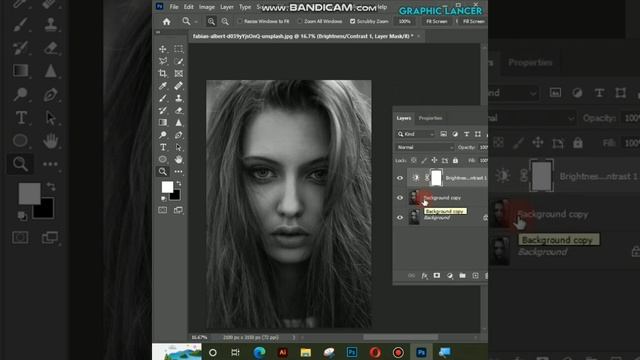This screenshot has width=640, height=360.
Task: Open the Zoom tool preset picker arrow
Action: [196, 22]
